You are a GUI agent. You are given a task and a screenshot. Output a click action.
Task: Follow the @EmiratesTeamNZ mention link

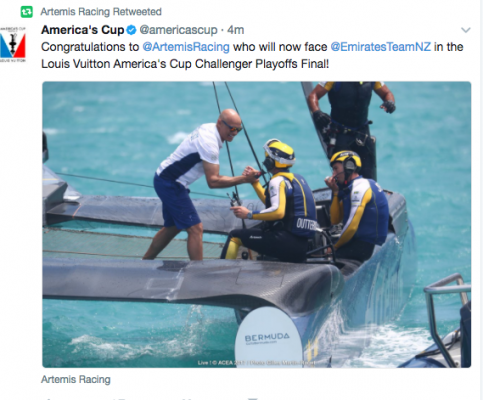point(381,47)
